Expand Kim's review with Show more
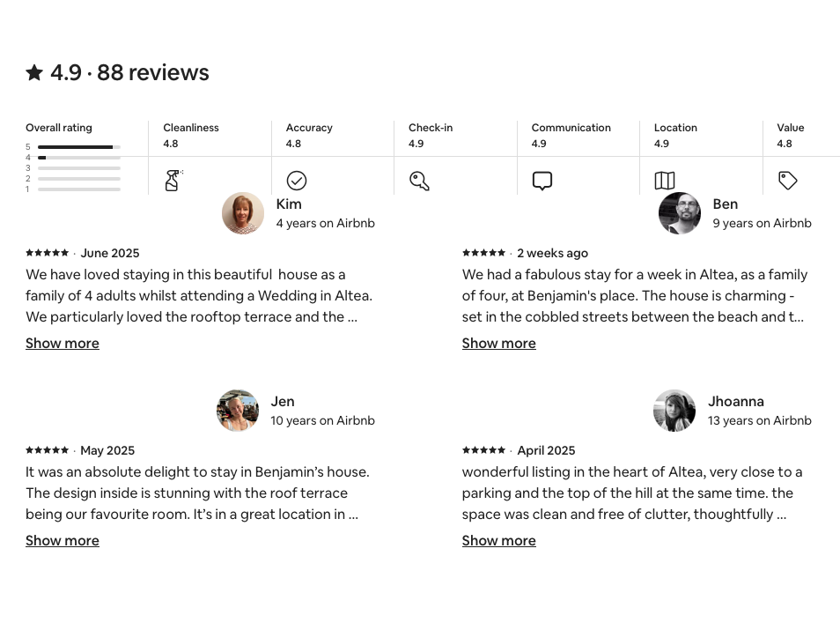The width and height of the screenshot is (840, 630). tap(63, 343)
